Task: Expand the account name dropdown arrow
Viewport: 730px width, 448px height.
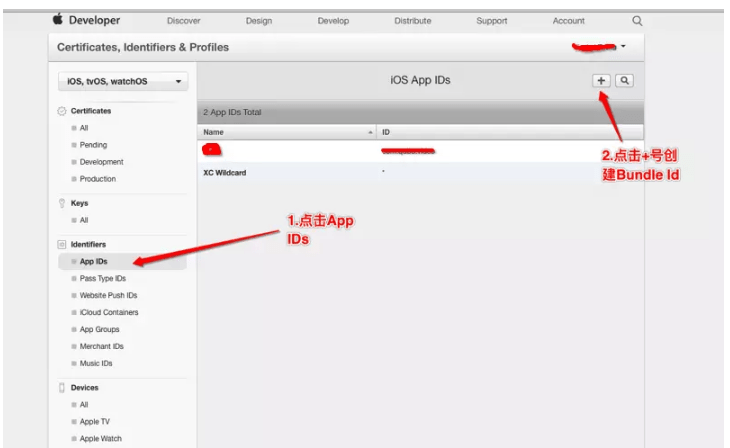Action: [x=623, y=46]
